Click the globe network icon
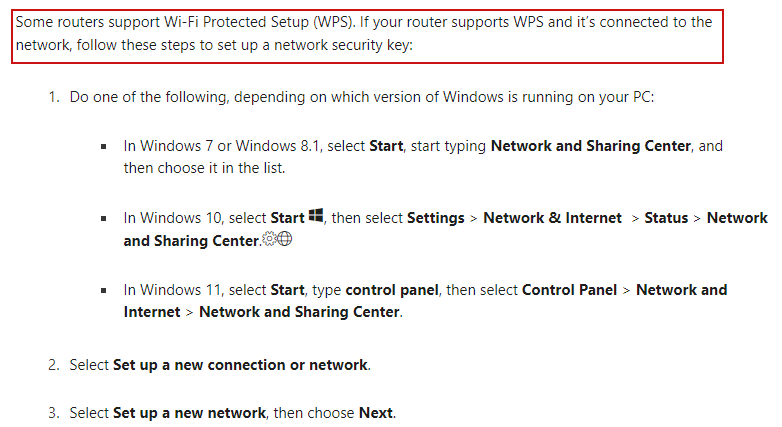 [284, 239]
